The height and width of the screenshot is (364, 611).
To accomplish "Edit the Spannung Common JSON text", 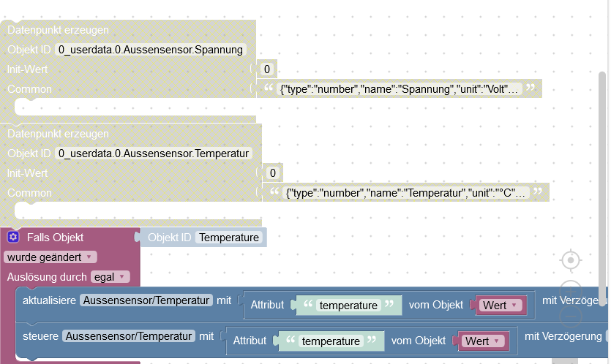I will 399,89.
